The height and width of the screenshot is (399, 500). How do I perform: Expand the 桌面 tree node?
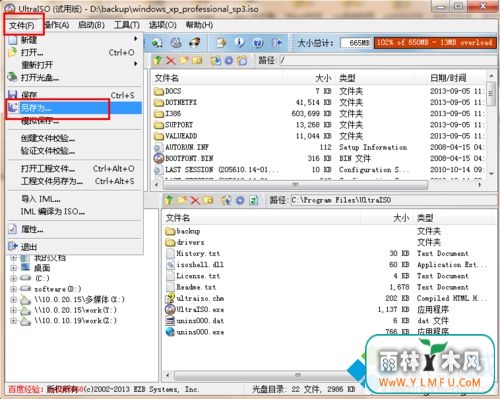13,268
